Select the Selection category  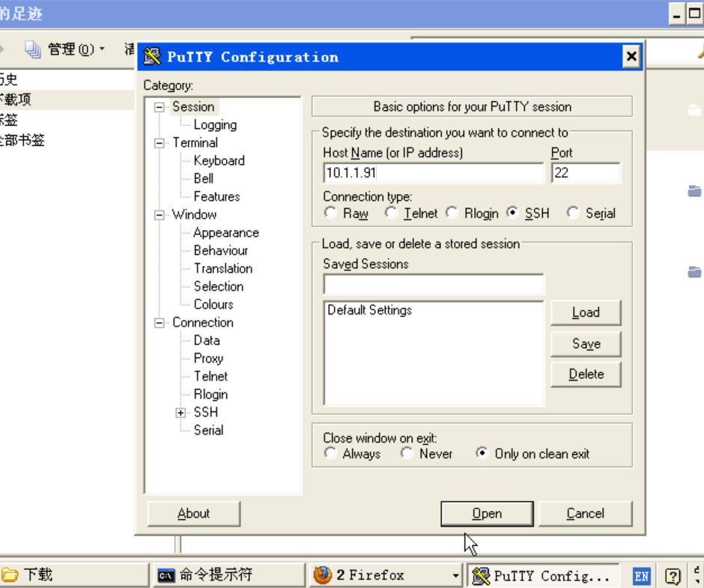point(219,287)
